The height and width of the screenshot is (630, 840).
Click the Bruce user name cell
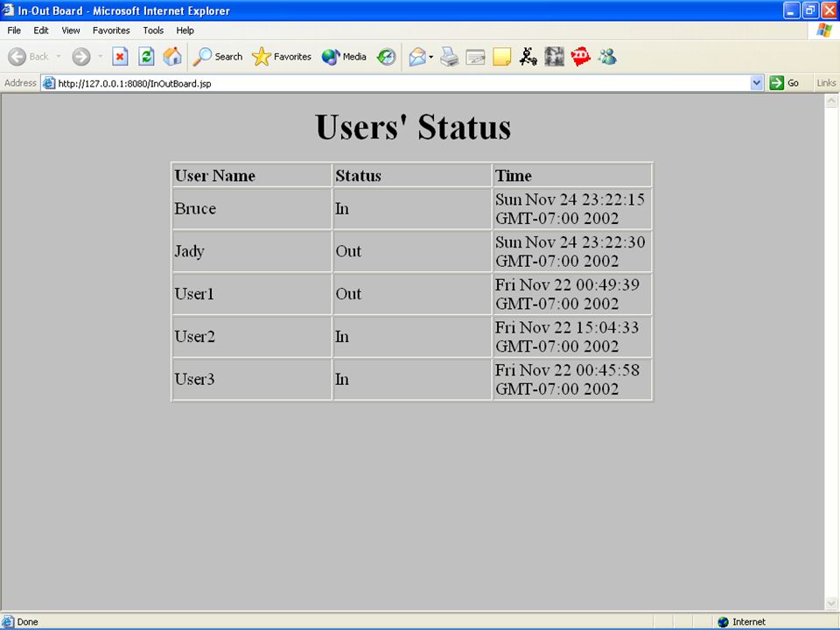pos(252,208)
